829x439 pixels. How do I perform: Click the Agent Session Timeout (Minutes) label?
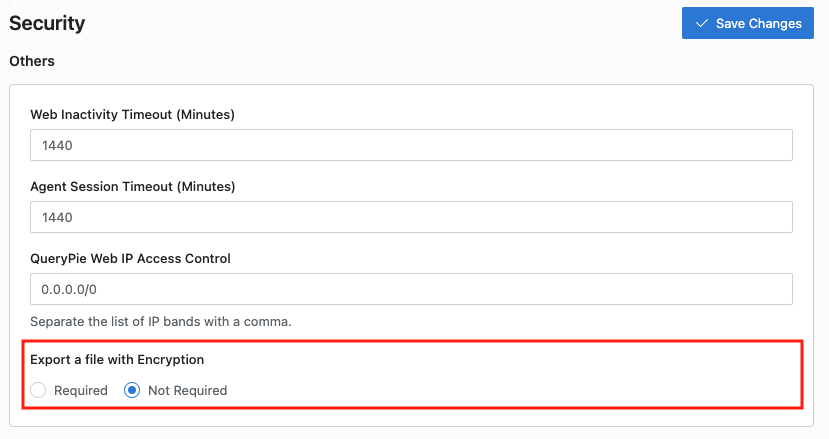point(133,187)
